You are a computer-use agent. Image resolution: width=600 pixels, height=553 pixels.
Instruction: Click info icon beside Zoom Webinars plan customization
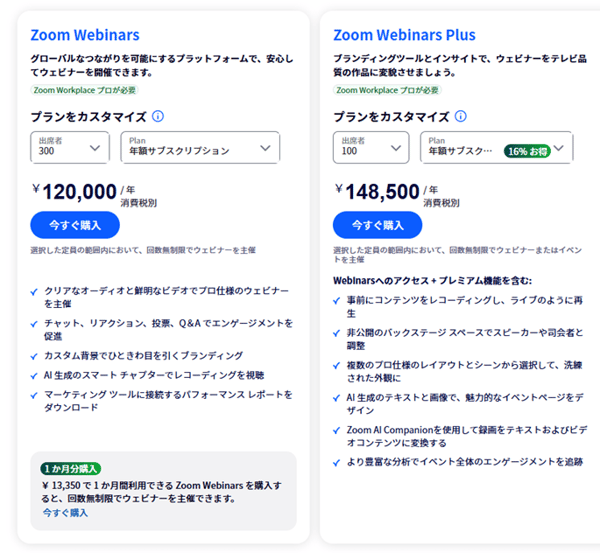click(x=159, y=116)
